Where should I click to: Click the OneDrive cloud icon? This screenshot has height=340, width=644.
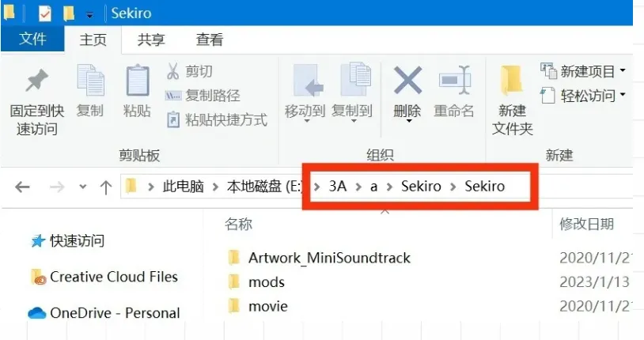[36, 313]
